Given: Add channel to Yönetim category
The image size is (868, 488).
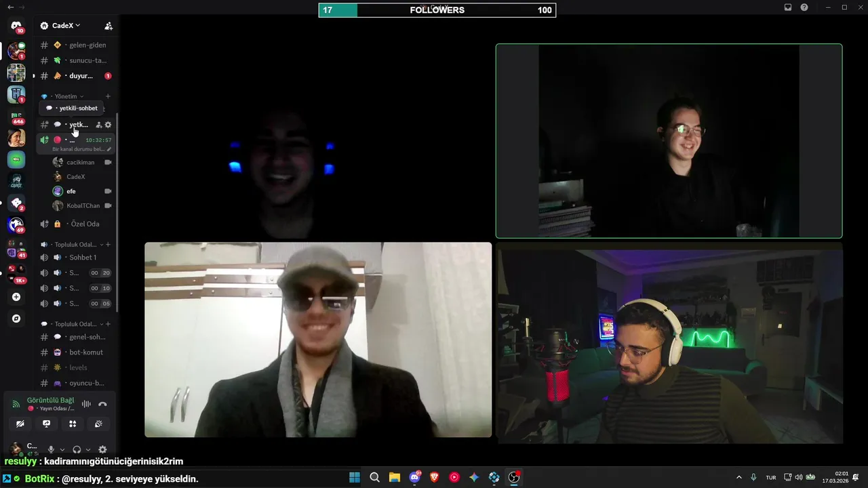Looking at the screenshot, I should coord(108,96).
